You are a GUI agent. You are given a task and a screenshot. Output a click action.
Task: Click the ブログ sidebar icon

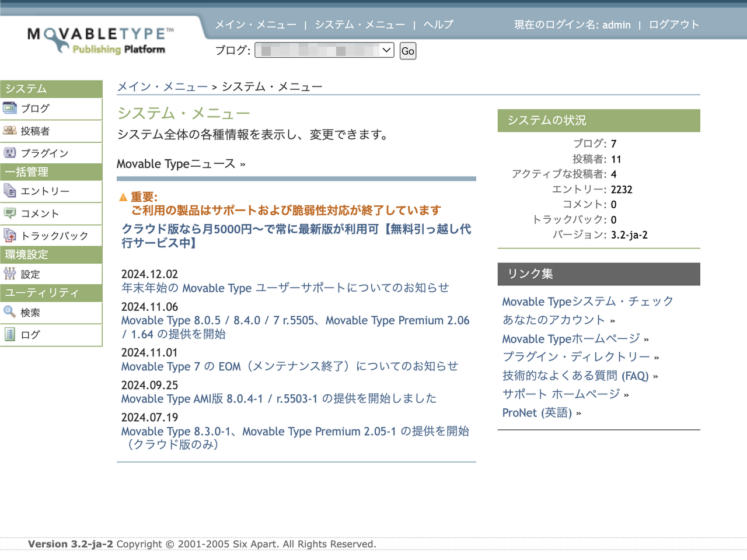pyautogui.click(x=10, y=108)
